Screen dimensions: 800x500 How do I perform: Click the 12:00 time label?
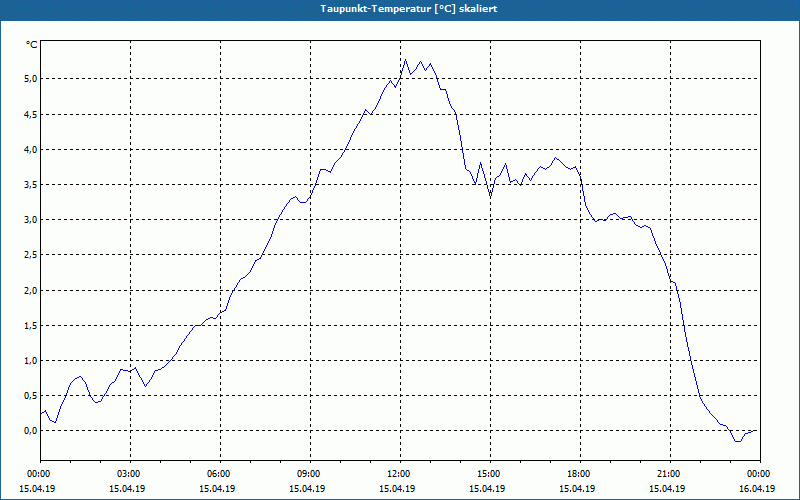click(x=401, y=474)
